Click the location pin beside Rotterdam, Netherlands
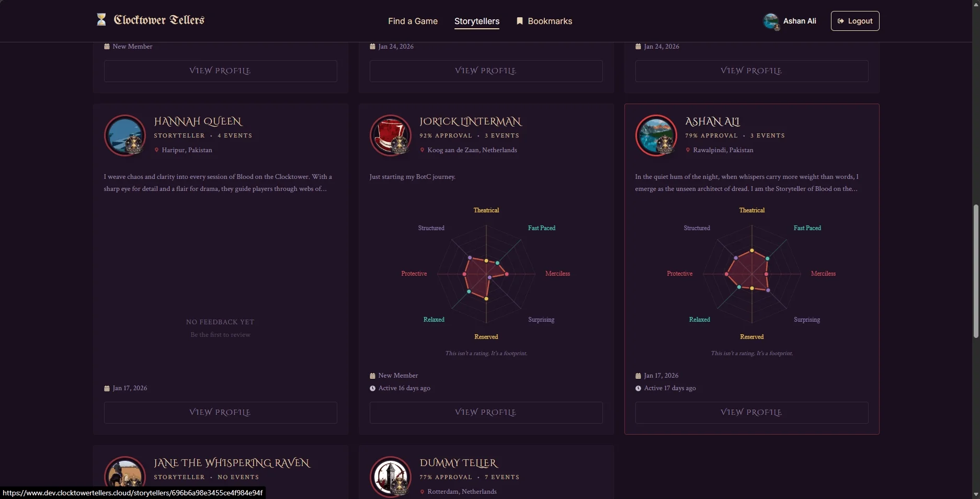Screen dimensions: 980x499 pos(422,492)
